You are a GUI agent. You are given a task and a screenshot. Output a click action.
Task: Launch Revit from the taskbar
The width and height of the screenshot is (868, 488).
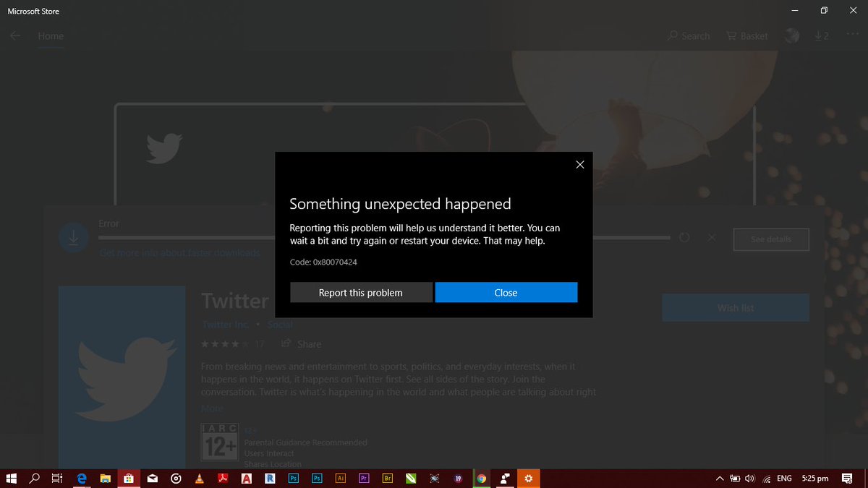pyautogui.click(x=270, y=478)
